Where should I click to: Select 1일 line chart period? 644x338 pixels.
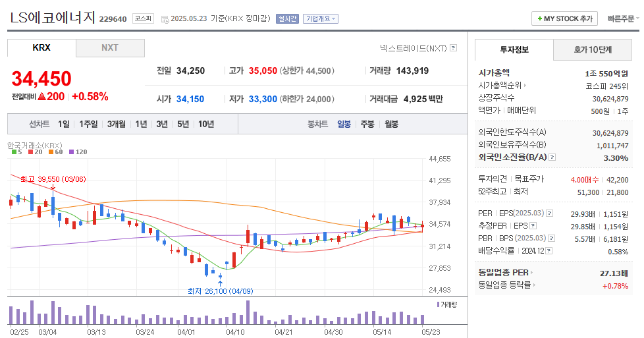click(64, 124)
